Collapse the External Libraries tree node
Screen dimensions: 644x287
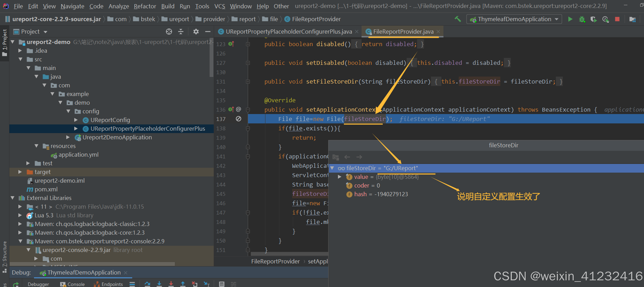coord(13,198)
